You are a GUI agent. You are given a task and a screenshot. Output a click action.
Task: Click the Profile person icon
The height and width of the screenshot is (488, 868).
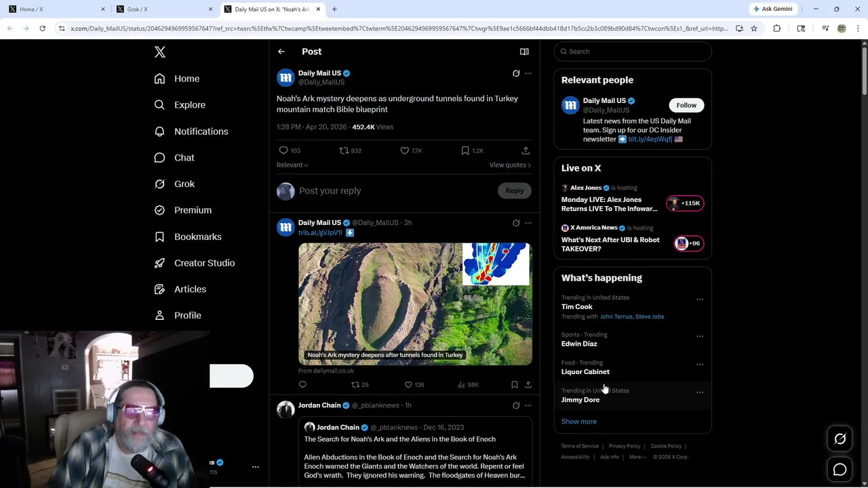159,315
